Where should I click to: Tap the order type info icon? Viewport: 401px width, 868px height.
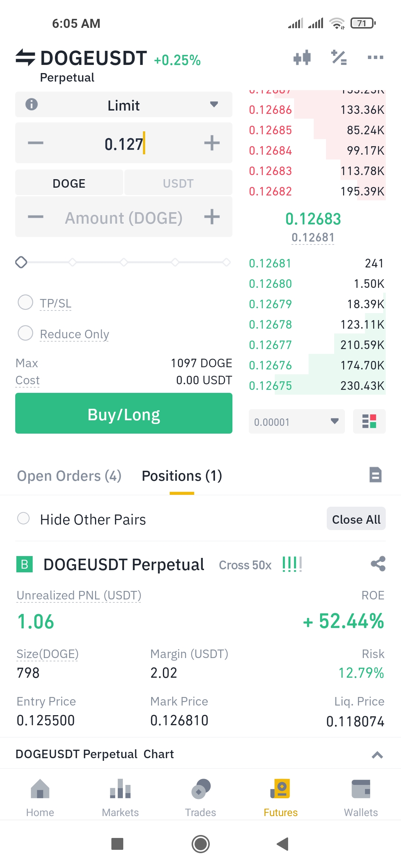(32, 105)
